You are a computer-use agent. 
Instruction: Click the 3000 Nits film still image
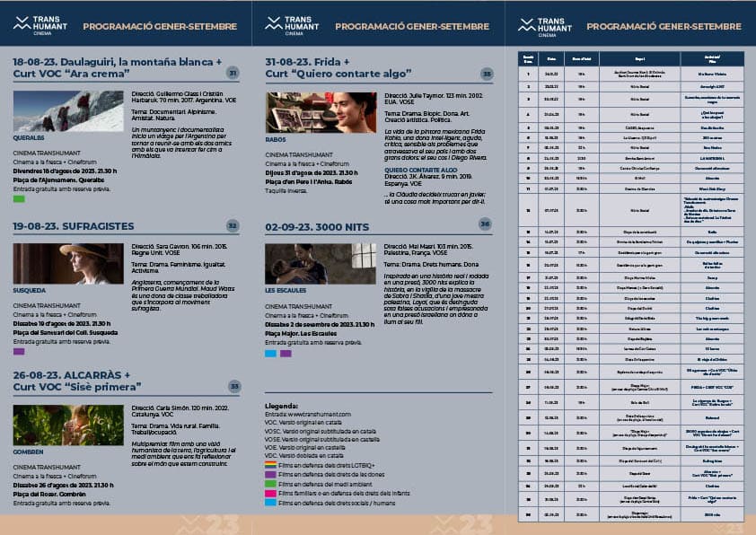(x=321, y=264)
